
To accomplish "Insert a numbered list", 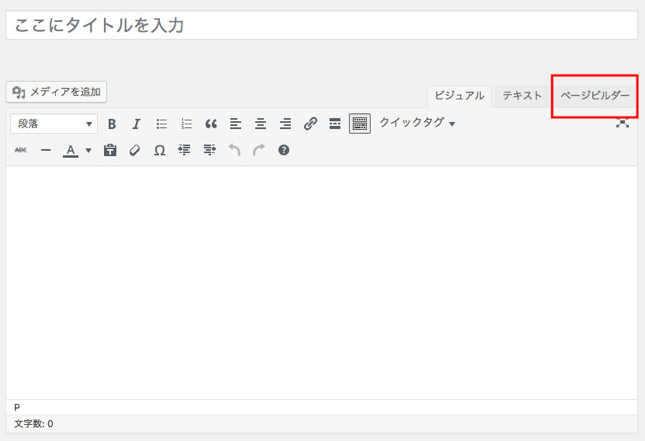I will [186, 124].
